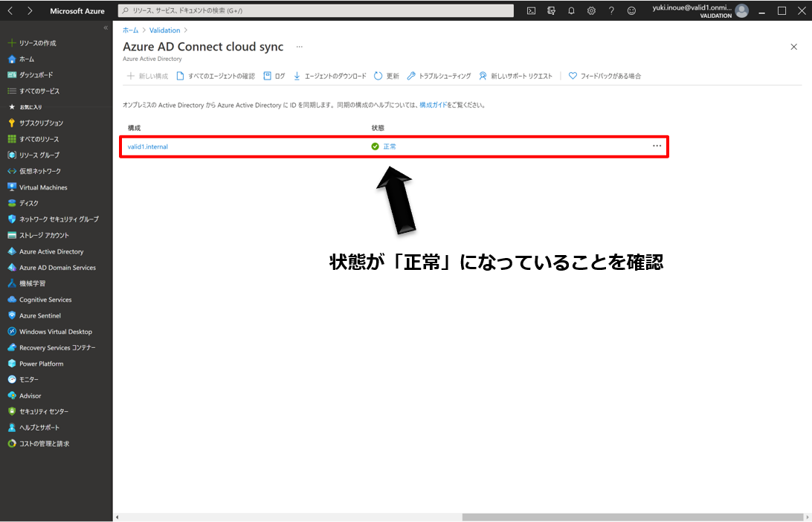Image resolution: width=812 pixels, height=522 pixels.
Task: Click the Azure Sentinel icon
Action: click(12, 315)
